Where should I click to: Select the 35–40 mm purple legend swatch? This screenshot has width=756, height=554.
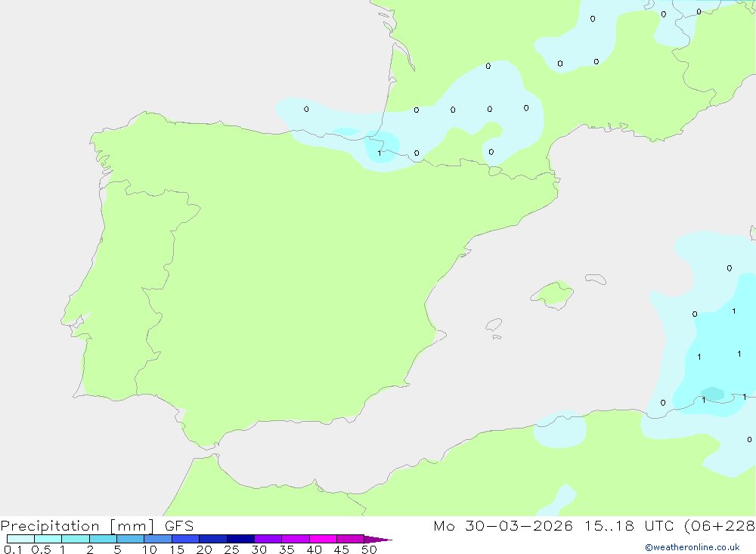click(x=295, y=539)
